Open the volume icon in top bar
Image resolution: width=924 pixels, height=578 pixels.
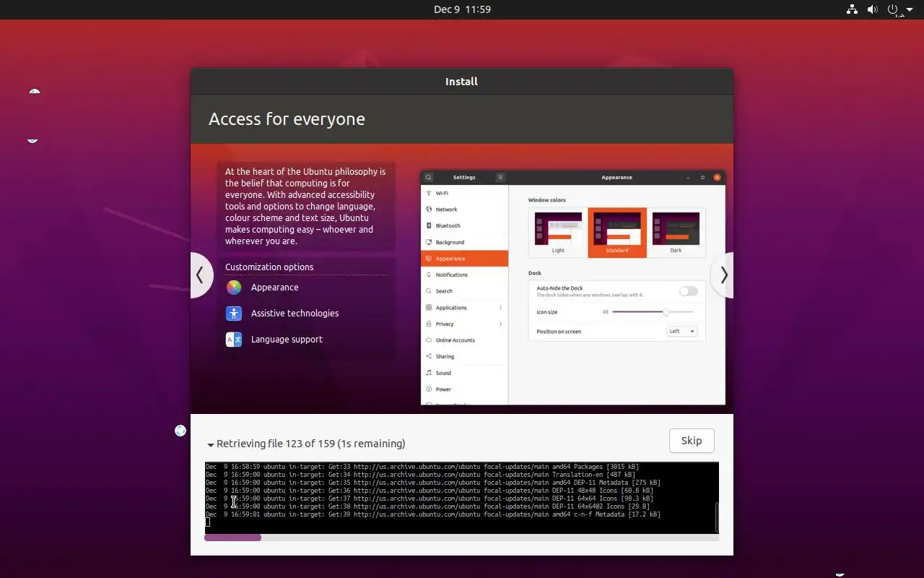point(872,9)
